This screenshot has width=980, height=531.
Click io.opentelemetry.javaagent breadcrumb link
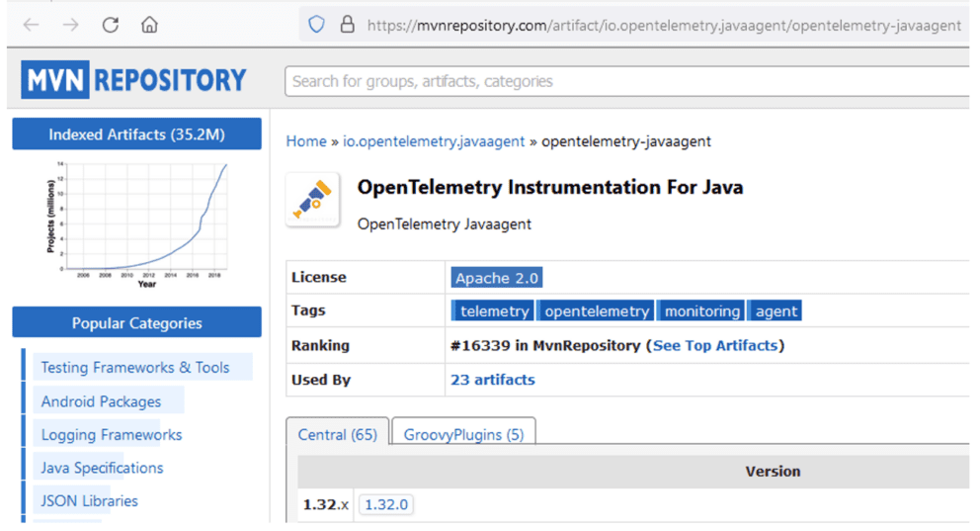point(434,141)
